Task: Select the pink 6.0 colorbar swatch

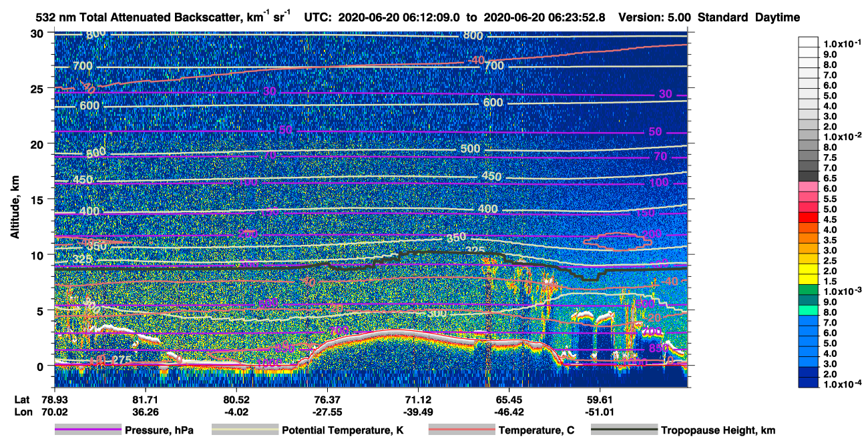Action: 809,187
